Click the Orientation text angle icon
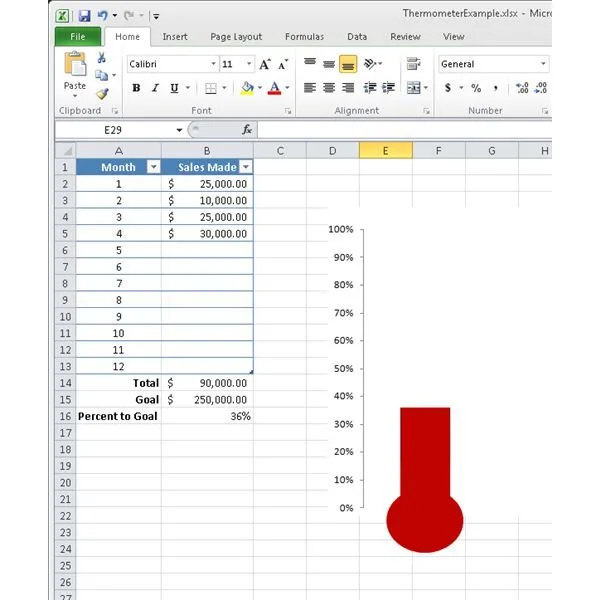 pos(370,64)
